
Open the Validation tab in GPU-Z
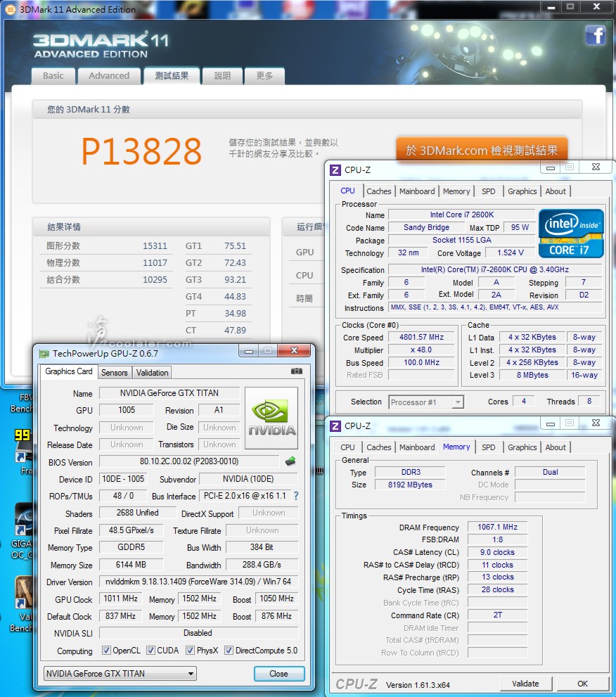tap(152, 373)
